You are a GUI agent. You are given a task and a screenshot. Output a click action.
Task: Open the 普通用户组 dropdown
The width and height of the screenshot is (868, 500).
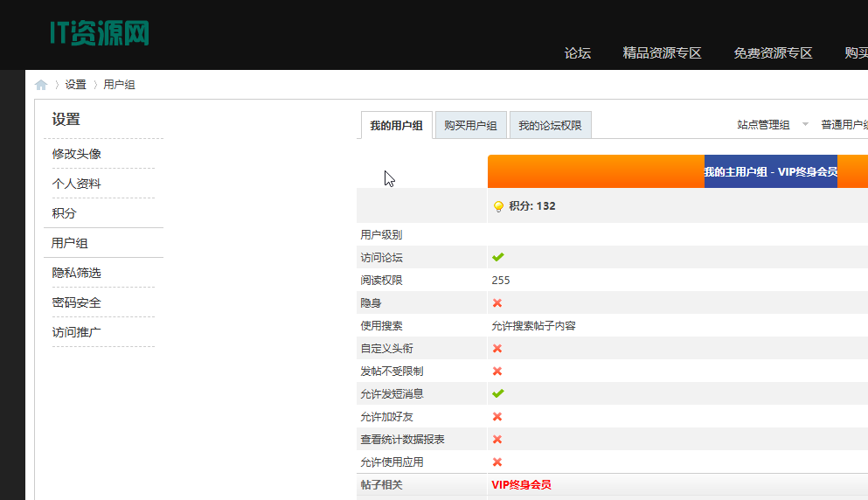pos(844,125)
